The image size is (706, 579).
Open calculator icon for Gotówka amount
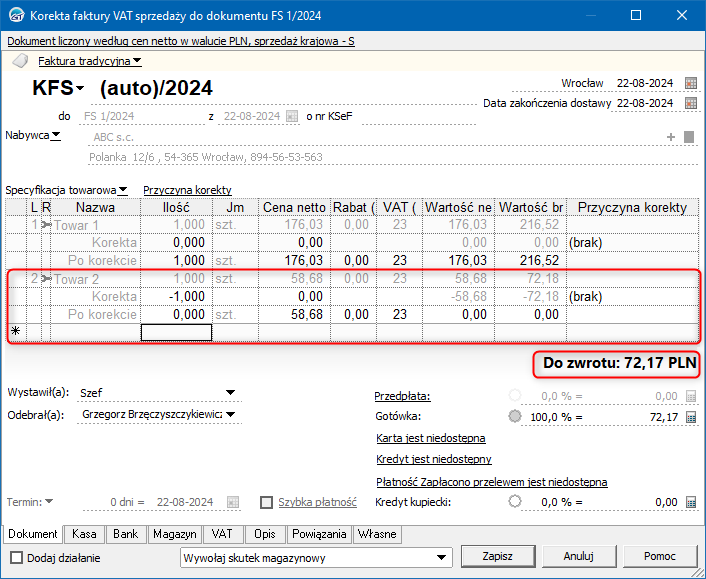(691, 417)
